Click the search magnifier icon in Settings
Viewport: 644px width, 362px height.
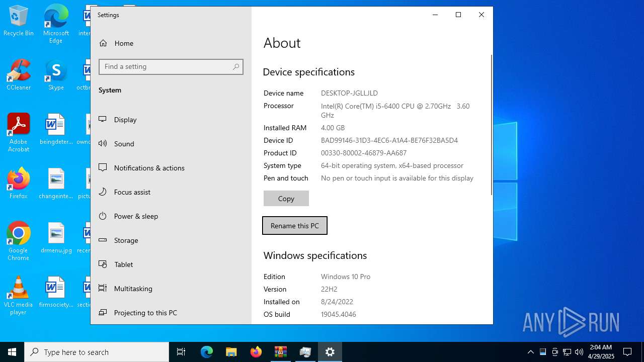[x=235, y=67]
